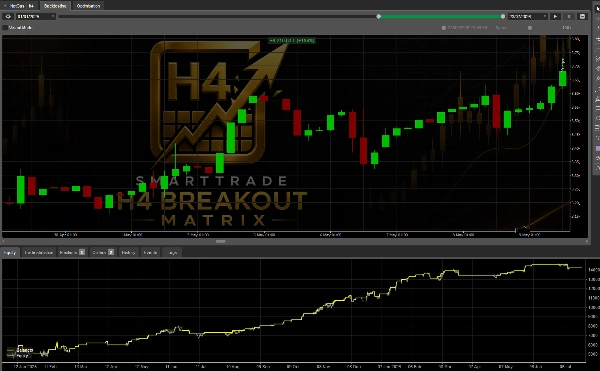This screenshot has height=371, width=600.
Task: Open backtesting settings gear icon
Action: [x=8, y=16]
